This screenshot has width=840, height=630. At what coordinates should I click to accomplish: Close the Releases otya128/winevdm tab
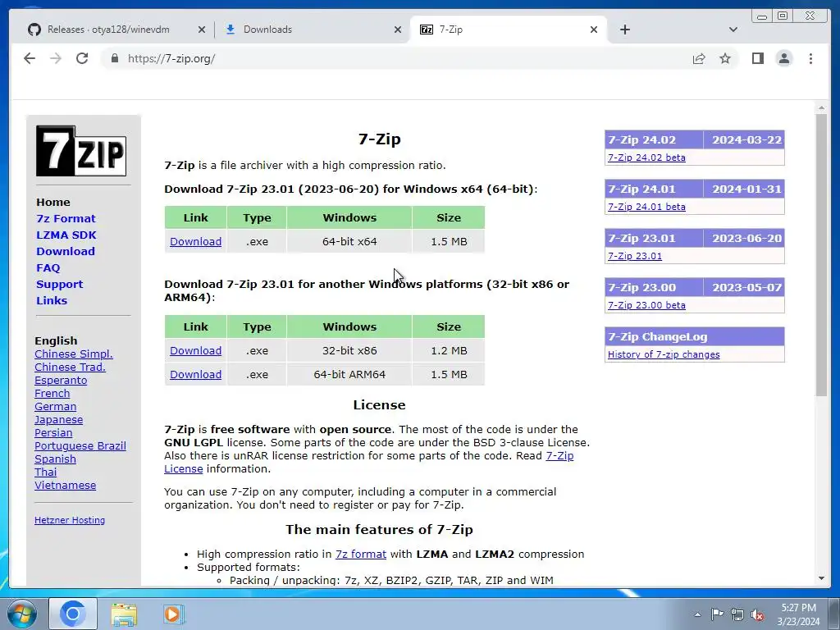pyautogui.click(x=202, y=30)
